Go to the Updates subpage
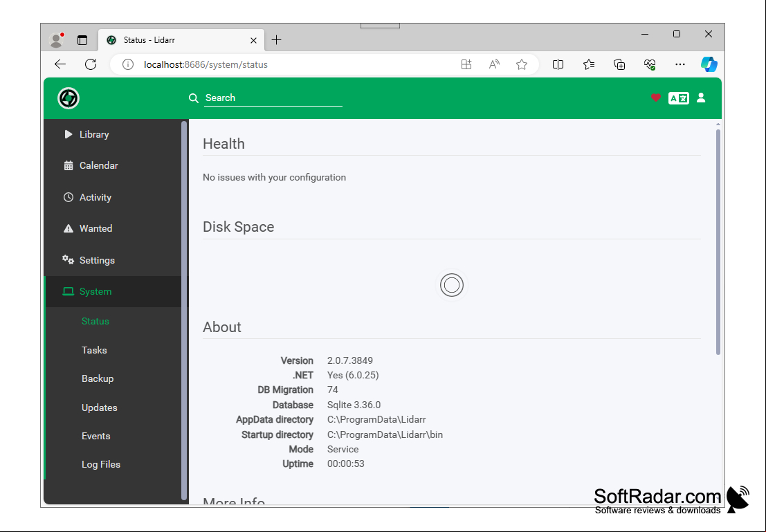Viewport: 766px width, 532px height. (100, 407)
